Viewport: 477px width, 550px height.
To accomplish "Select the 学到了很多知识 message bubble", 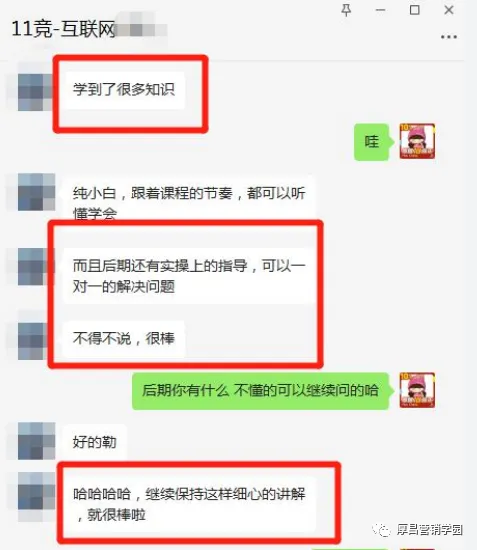I will (124, 90).
